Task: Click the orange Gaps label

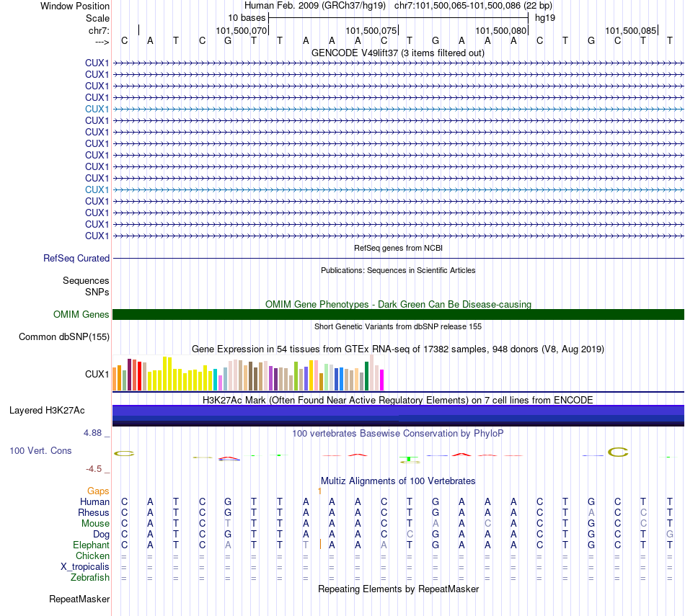Action: [98, 491]
